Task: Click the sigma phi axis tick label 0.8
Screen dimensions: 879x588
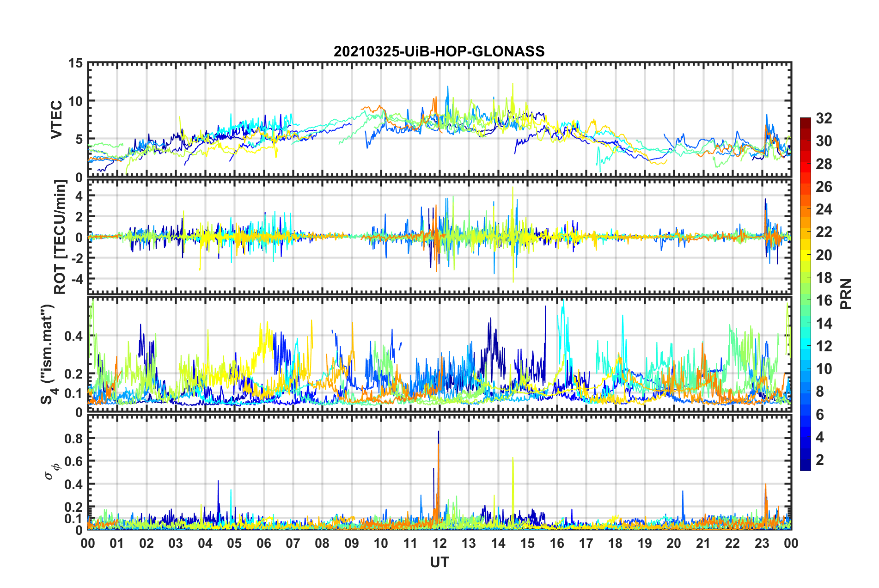Action: point(73,438)
